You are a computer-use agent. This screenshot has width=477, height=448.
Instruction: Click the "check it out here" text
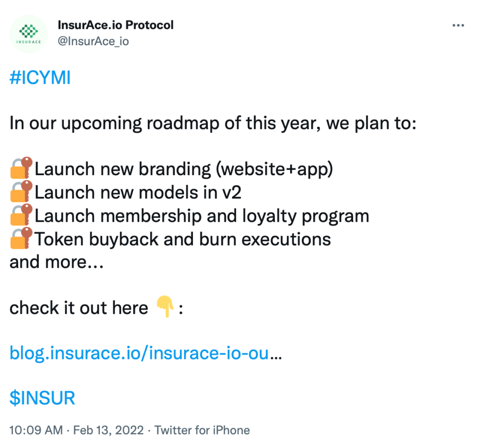point(79,308)
